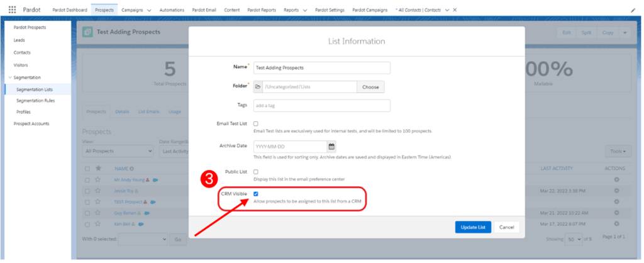Enable the Email Test List checkbox
The width and height of the screenshot is (644, 263).
[x=256, y=124]
